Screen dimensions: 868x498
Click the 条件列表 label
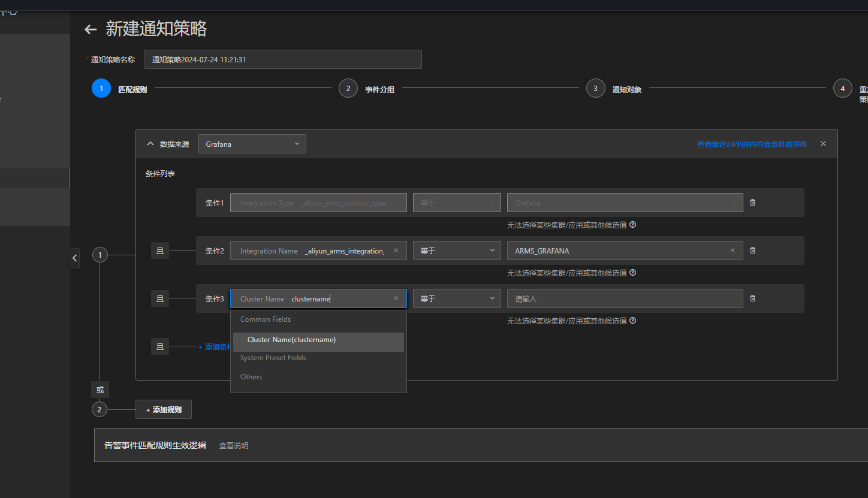pyautogui.click(x=160, y=173)
